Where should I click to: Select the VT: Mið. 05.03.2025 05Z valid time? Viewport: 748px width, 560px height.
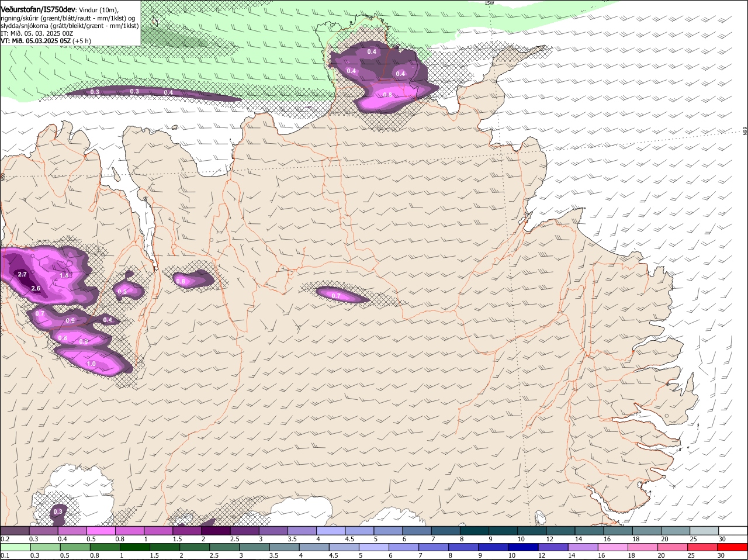click(36, 41)
